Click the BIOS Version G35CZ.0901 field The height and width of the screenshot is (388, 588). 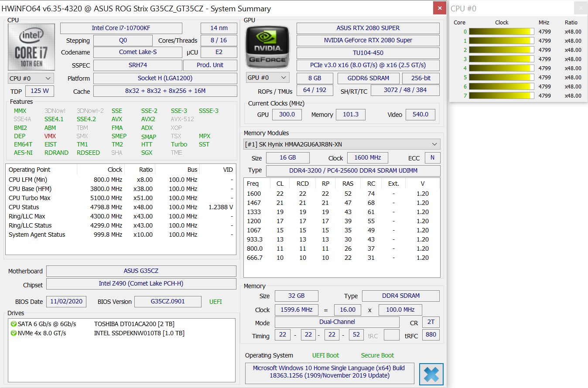point(168,302)
